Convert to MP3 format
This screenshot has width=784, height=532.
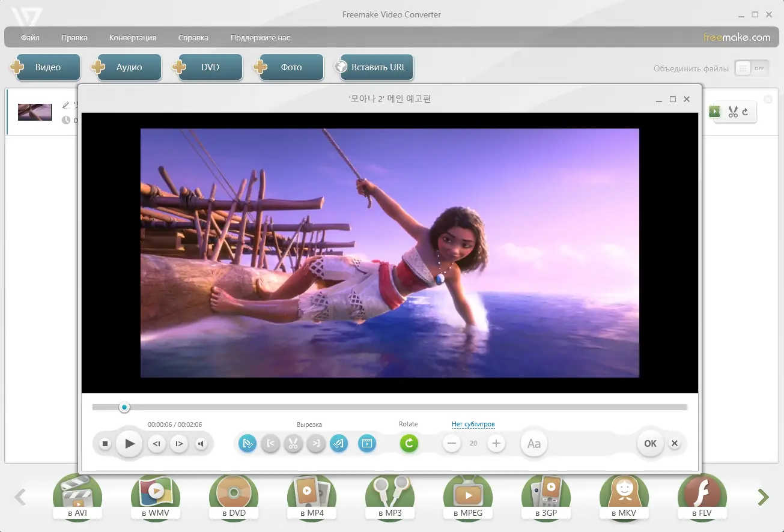(x=390, y=497)
